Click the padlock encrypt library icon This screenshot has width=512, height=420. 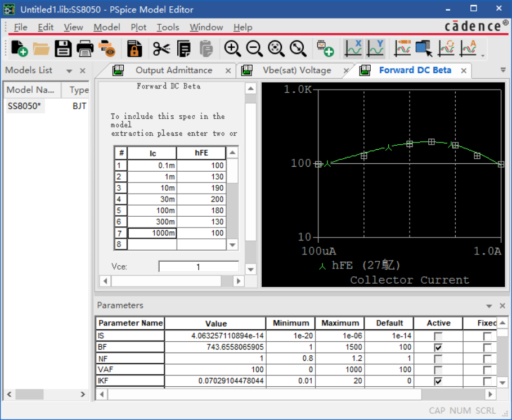[x=134, y=49]
